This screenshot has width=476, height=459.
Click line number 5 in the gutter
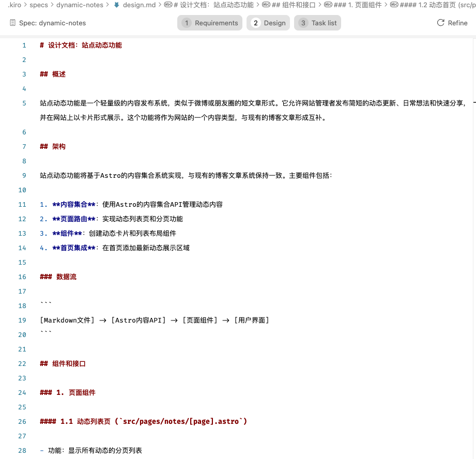point(24,103)
